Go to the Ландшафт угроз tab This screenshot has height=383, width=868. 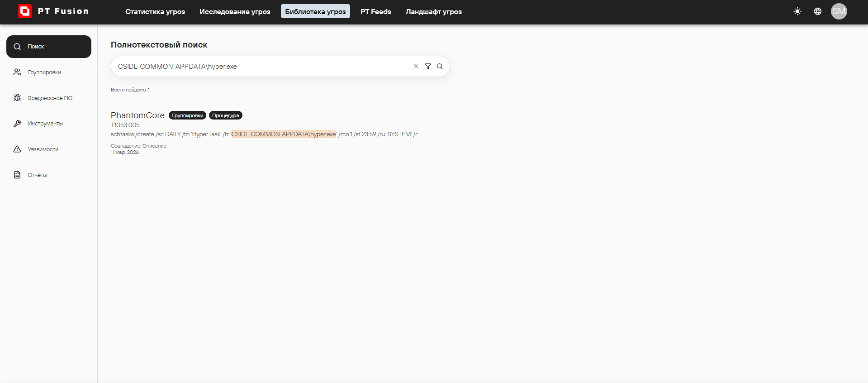click(434, 11)
